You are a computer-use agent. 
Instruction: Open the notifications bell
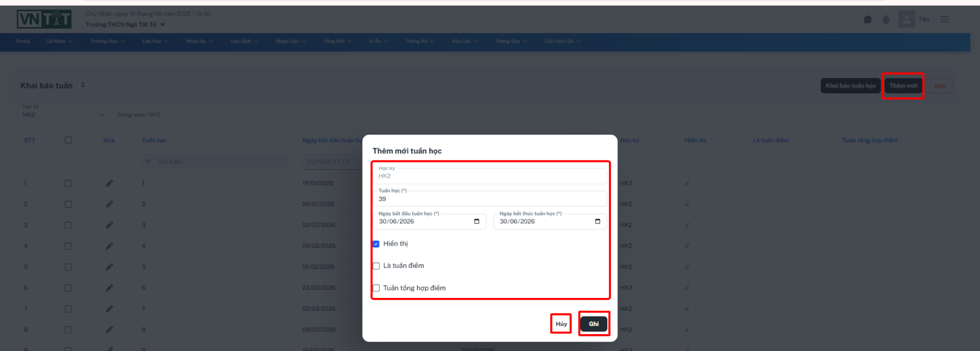pos(886,19)
